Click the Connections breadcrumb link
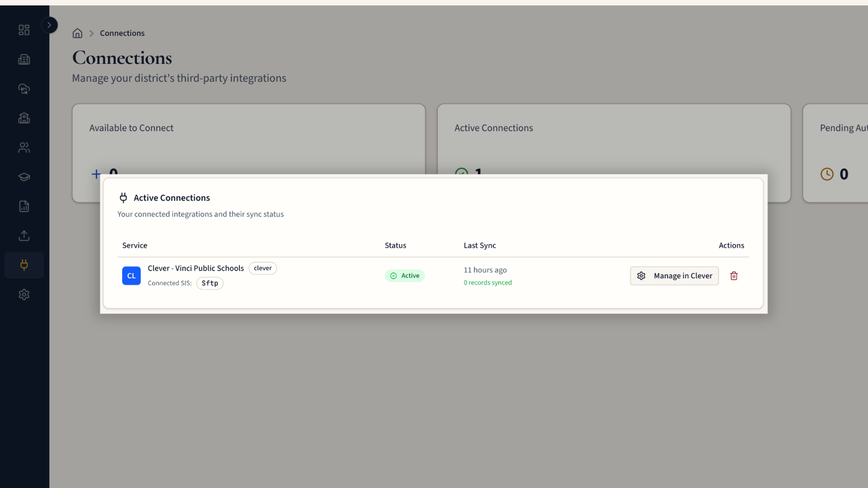 point(122,33)
